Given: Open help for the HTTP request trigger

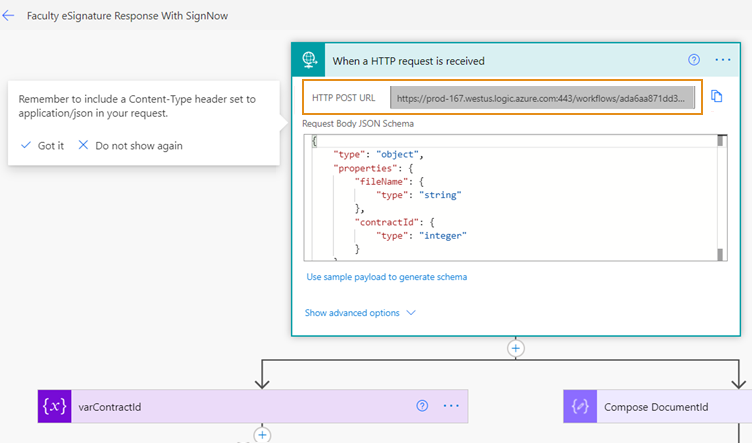Looking at the screenshot, I should (694, 60).
